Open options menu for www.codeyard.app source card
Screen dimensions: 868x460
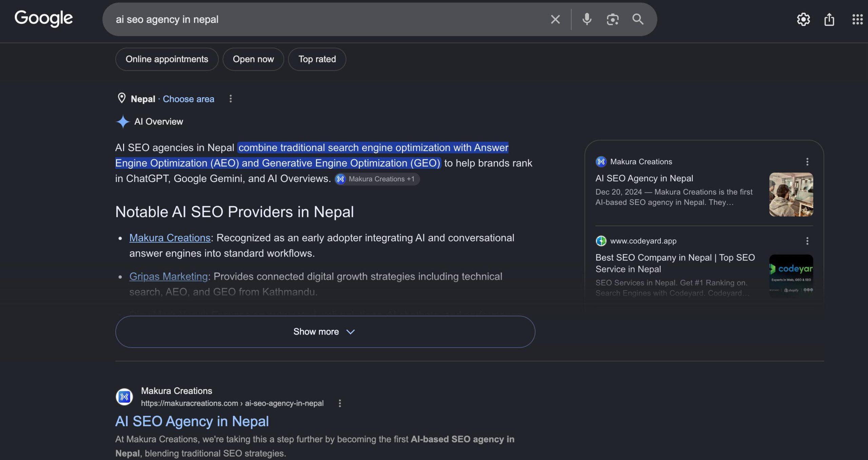click(x=807, y=241)
